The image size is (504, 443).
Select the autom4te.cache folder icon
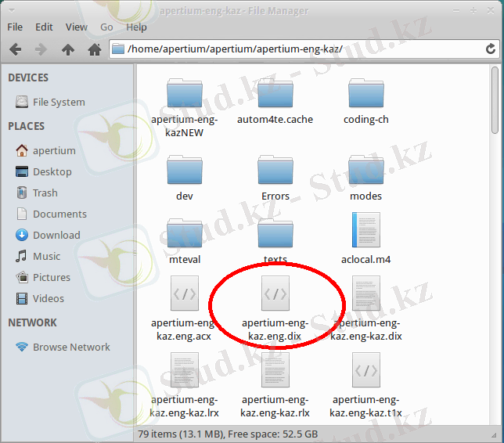coord(275,93)
